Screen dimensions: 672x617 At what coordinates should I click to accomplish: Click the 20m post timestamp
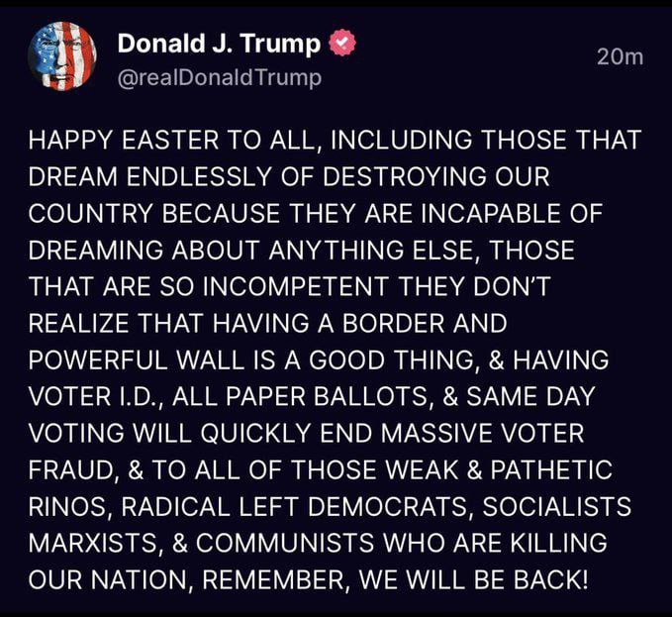coord(621,56)
